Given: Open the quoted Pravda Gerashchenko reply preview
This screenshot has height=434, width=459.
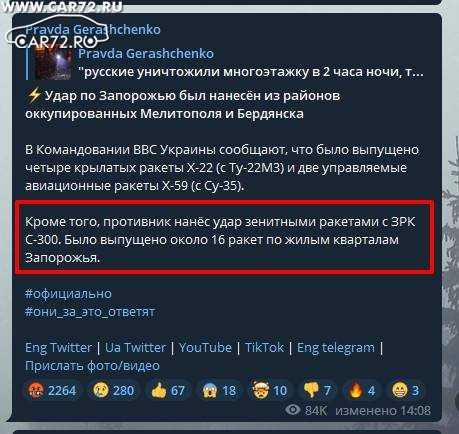Looking at the screenshot, I should (x=225, y=63).
